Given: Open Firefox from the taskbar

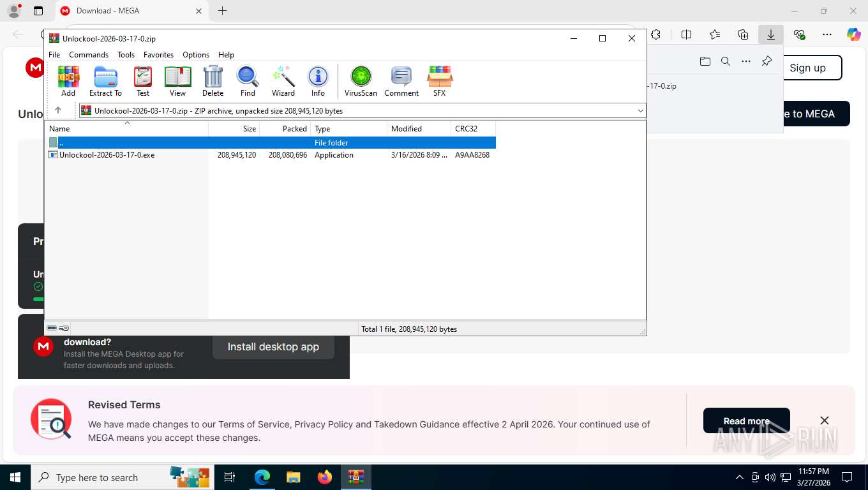Looking at the screenshot, I should pyautogui.click(x=324, y=477).
